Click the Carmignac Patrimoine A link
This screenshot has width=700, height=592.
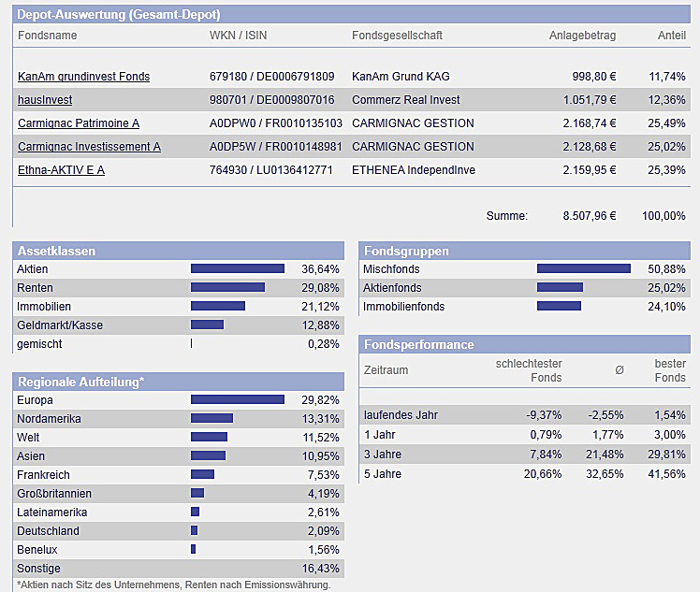(79, 123)
